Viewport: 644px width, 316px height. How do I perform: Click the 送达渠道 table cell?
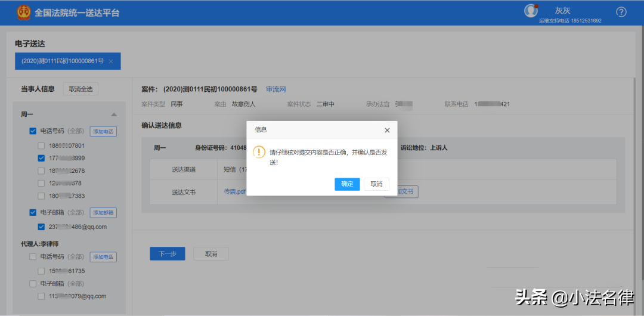click(184, 169)
